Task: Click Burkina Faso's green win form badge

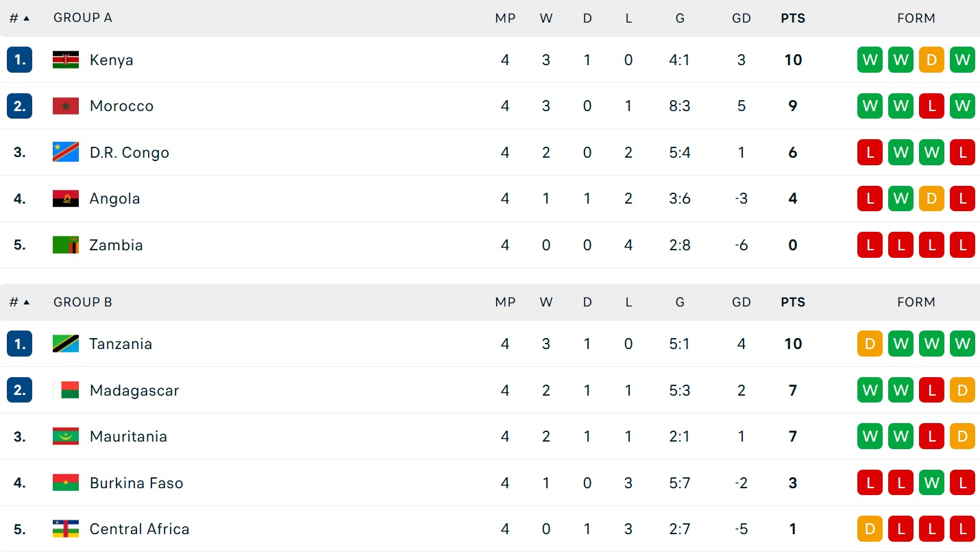Action: (x=931, y=483)
